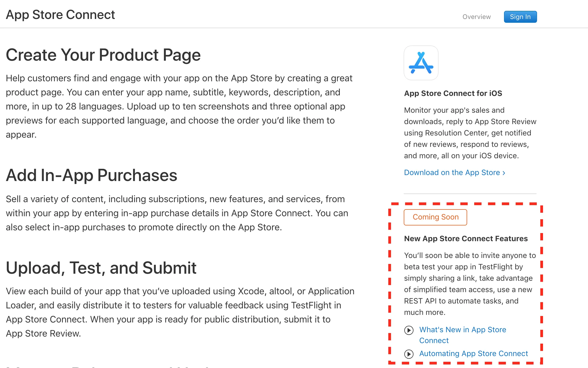Click Upload, Test, and Submit heading

(x=101, y=268)
